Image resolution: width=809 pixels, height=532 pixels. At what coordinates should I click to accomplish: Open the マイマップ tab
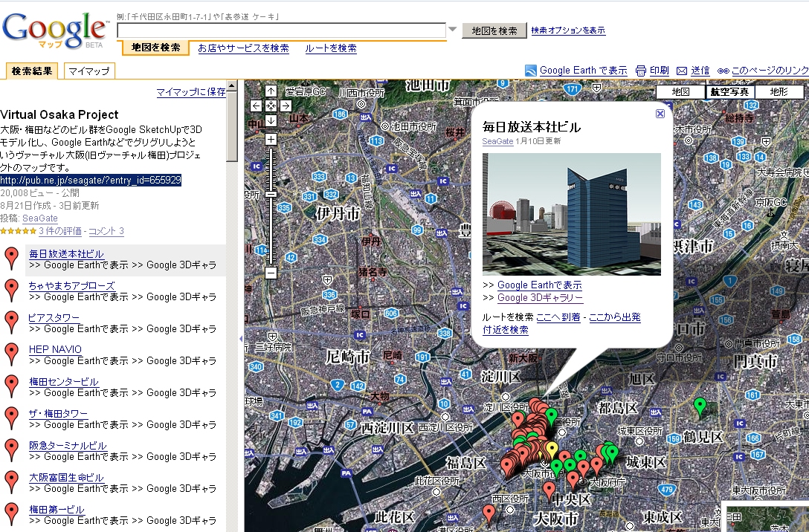coord(89,71)
